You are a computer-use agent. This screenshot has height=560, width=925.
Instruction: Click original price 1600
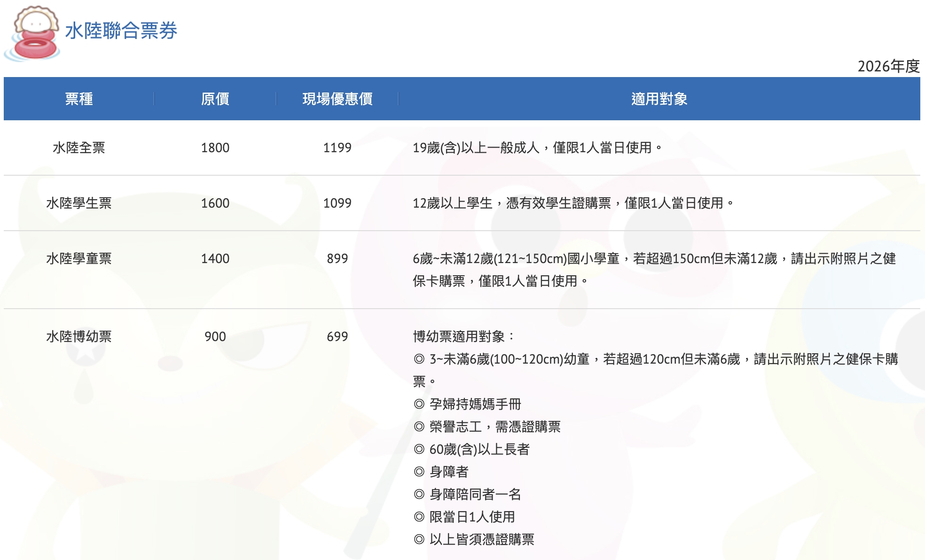coord(215,203)
